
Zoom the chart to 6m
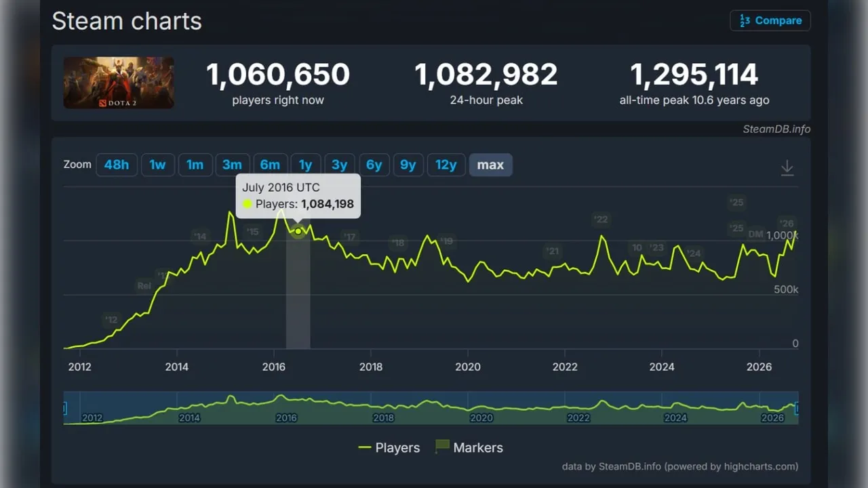(x=270, y=165)
